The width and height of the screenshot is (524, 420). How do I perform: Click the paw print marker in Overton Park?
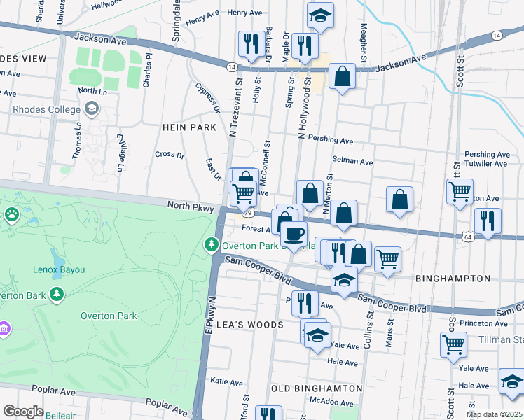click(12, 216)
